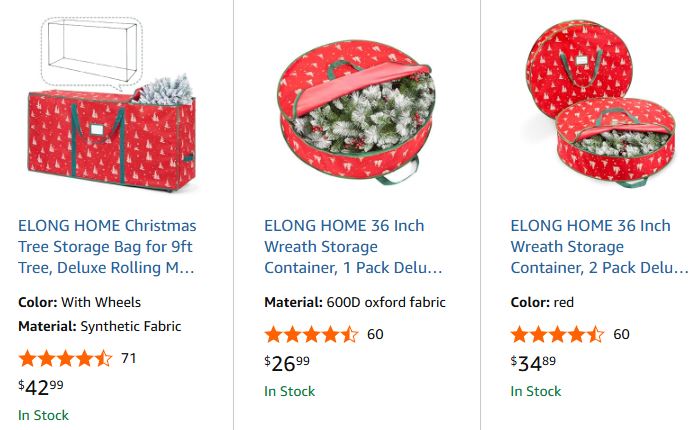Open the Christmas Tree Storage Bag image
The width and height of the screenshot is (696, 430).
pos(110,110)
